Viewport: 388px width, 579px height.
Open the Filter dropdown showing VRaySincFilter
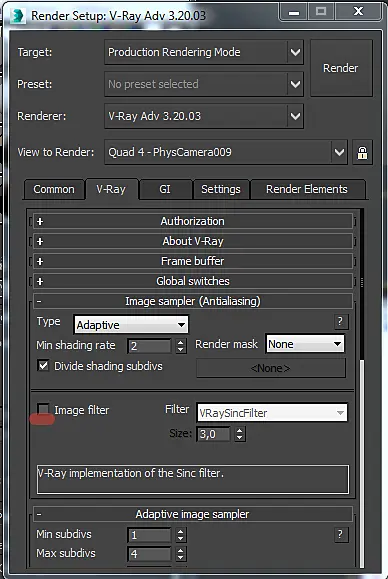[x=272, y=413]
